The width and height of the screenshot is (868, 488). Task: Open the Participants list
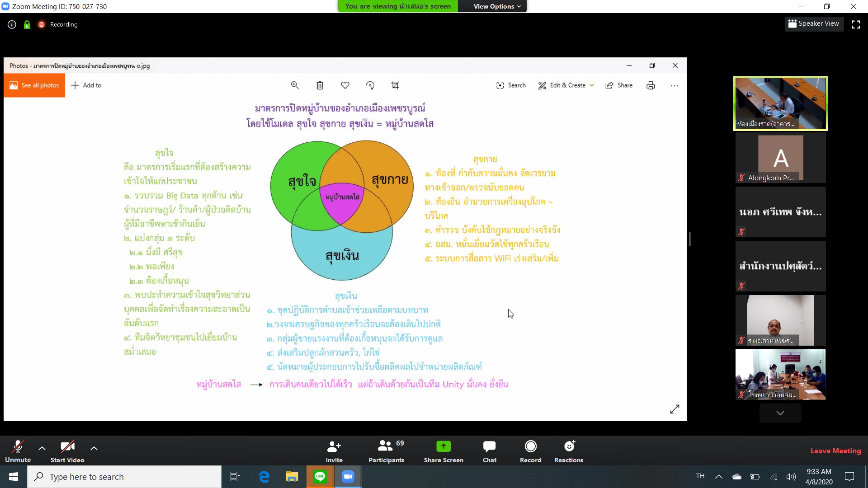pyautogui.click(x=386, y=447)
